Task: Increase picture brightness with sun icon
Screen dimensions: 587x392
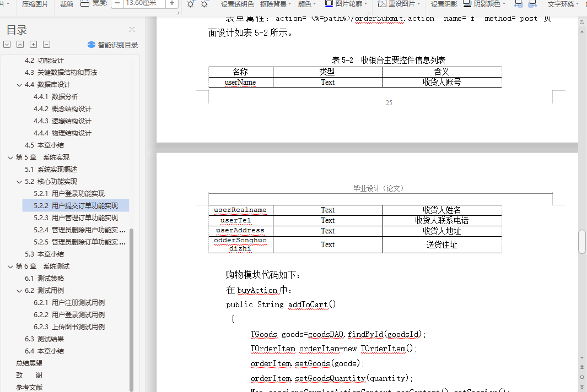Action: click(x=191, y=4)
